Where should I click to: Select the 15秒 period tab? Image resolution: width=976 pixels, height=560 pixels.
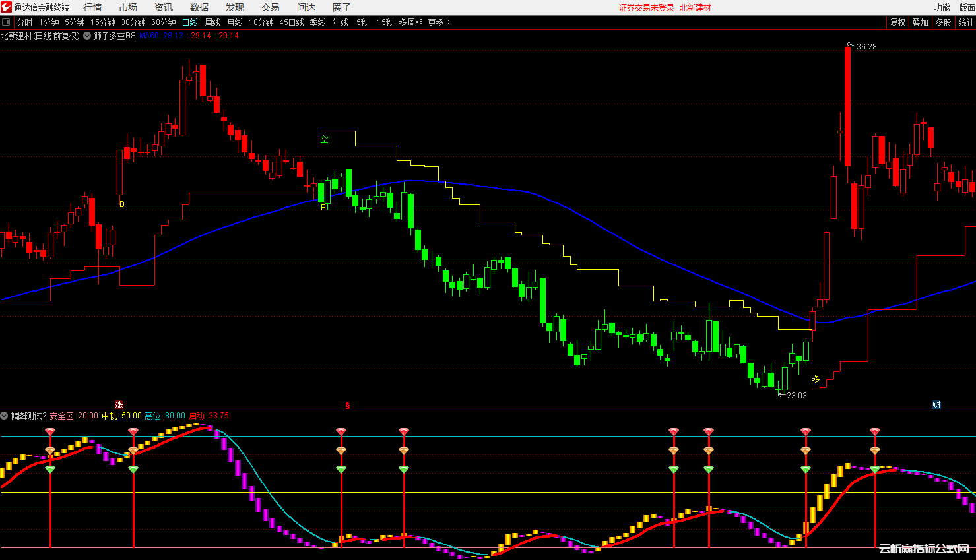(385, 22)
